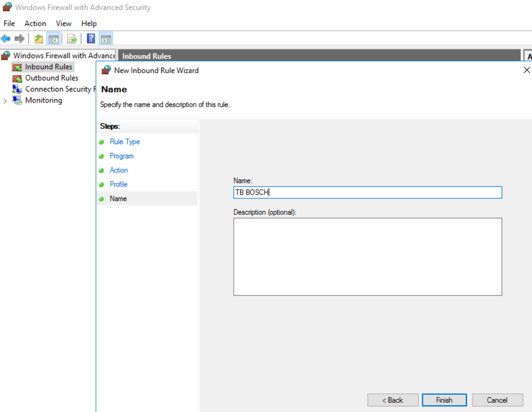Click the Export List toolbar icon
The height and width of the screenshot is (412, 532).
point(72,38)
